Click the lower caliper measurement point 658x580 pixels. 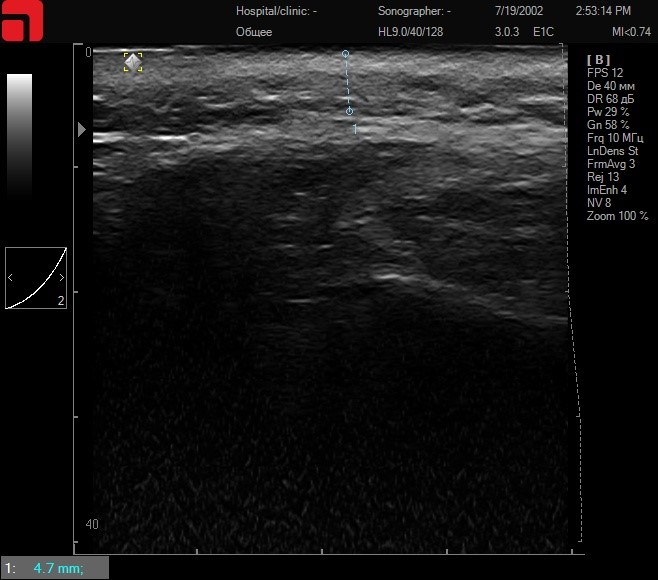click(x=349, y=111)
